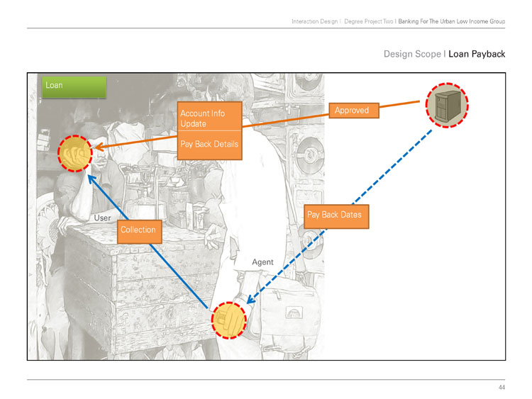Image resolution: width=532 pixels, height=399 pixels.
Task: Click the Loan Payback heading text
Action: point(477,55)
